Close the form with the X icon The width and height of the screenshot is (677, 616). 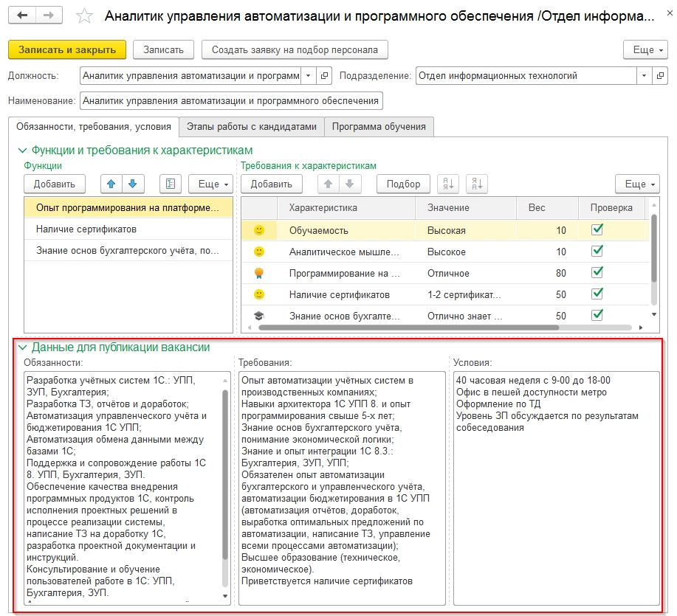[x=670, y=13]
